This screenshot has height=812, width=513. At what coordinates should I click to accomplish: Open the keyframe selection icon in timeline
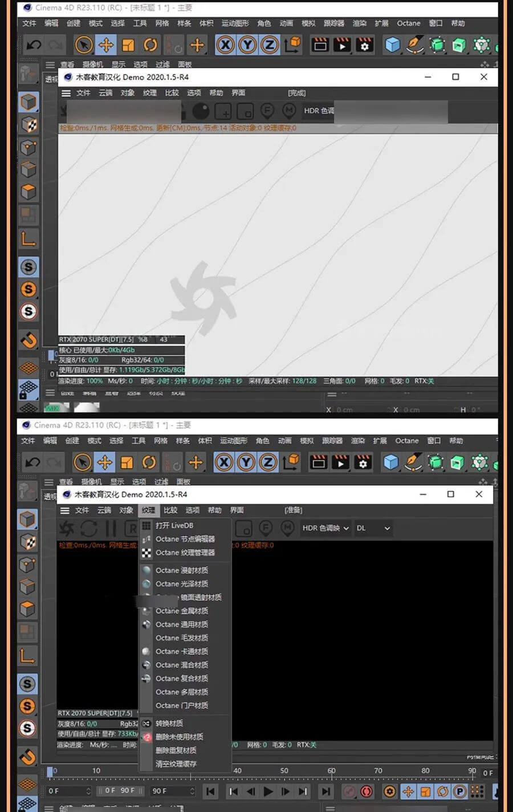(390, 791)
